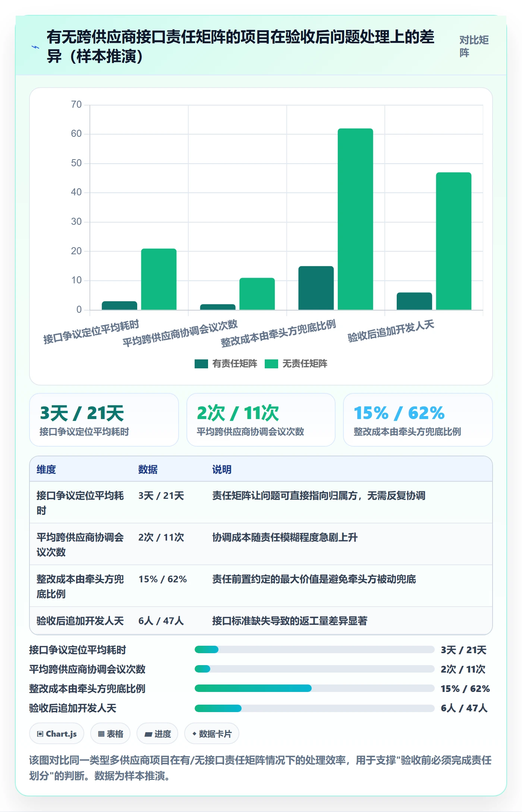
Task: Click the 维度 column header
Action: 46,469
